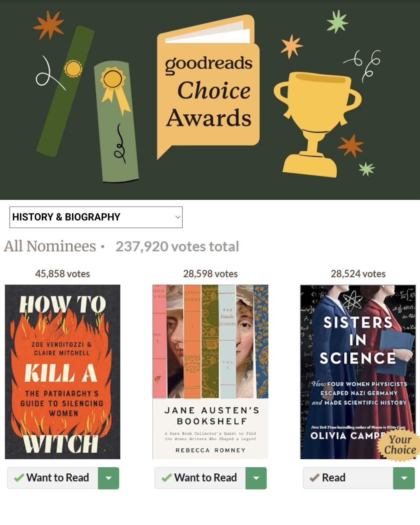This screenshot has height=525, width=420.
Task: Click the 28,524 votes count
Action: pyautogui.click(x=358, y=274)
